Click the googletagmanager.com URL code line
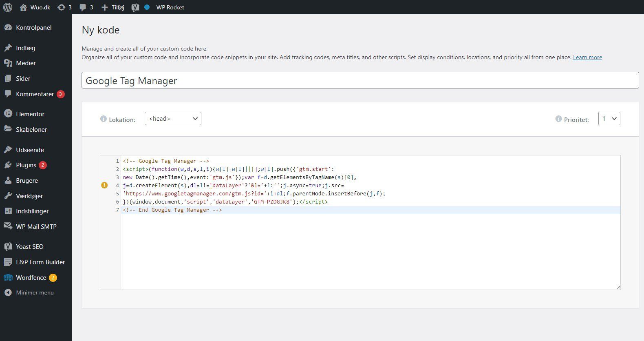The image size is (644, 341). point(254,193)
